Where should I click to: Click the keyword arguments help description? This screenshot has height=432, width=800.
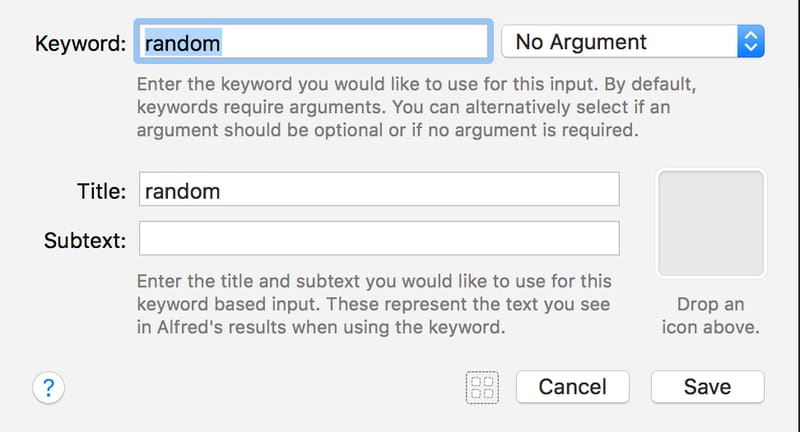[388, 107]
